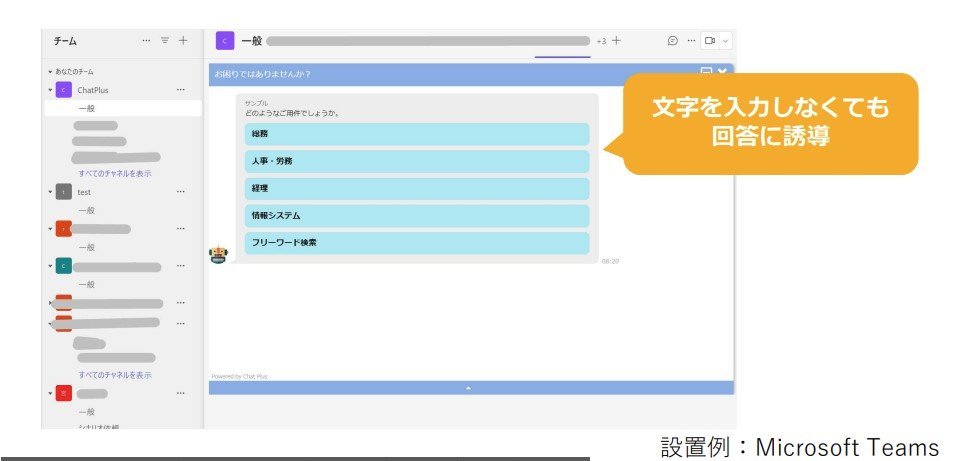Select the 一般 channel under ChatPlus
The height and width of the screenshot is (461, 955).
point(123,108)
